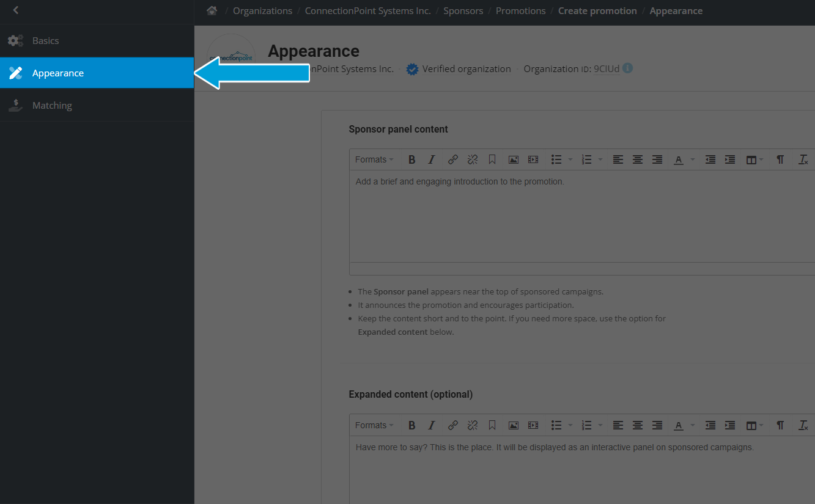This screenshot has width=815, height=504.
Task: Insert anchor bookmark in Expanded content editor
Action: point(492,425)
